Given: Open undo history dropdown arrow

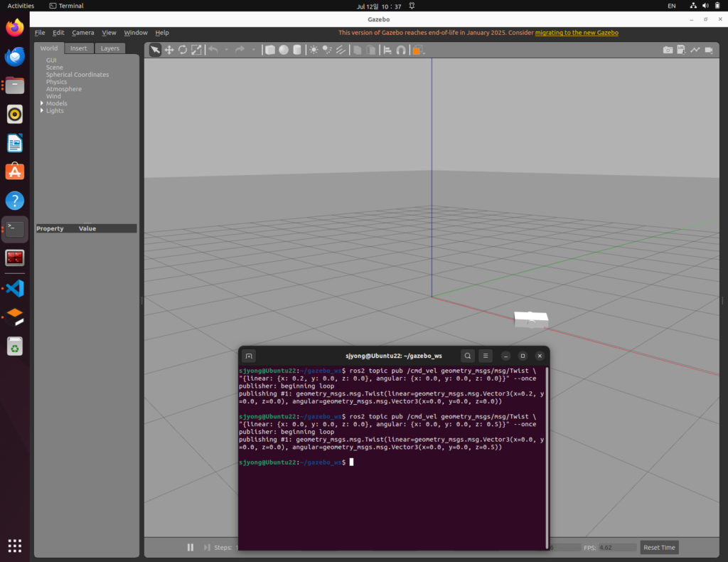Looking at the screenshot, I should coord(227,49).
